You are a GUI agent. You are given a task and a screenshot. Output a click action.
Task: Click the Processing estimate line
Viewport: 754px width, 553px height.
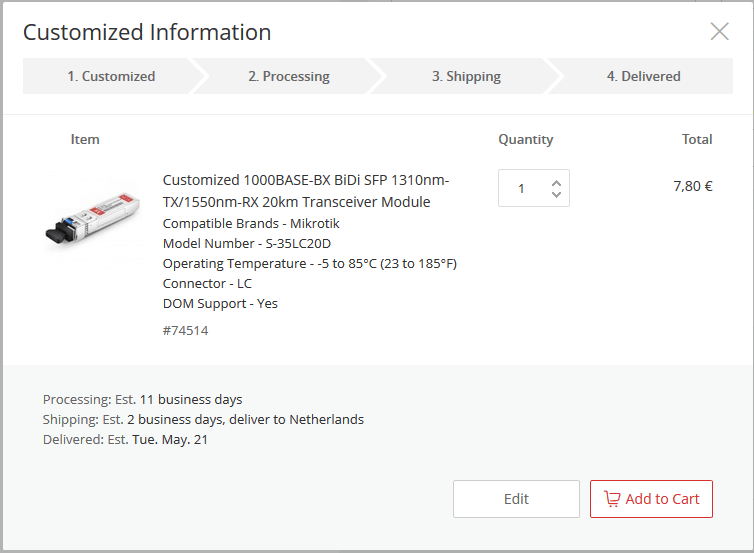tap(142, 399)
